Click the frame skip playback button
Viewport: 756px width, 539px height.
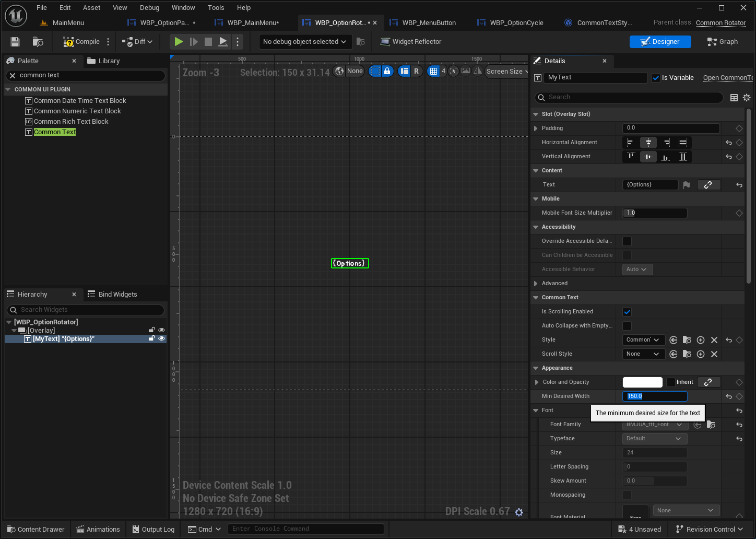click(x=194, y=42)
